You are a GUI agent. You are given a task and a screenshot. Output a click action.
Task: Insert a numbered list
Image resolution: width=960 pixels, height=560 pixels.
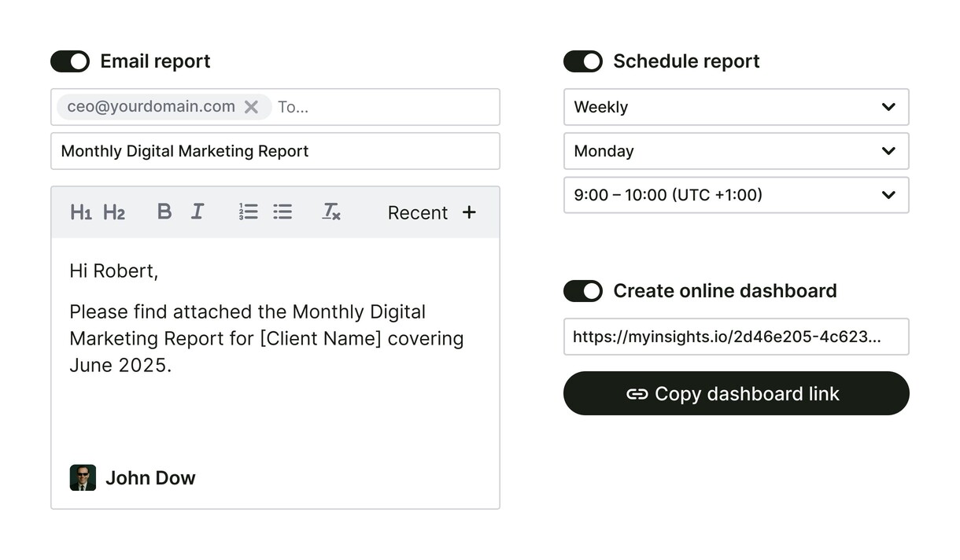point(249,212)
